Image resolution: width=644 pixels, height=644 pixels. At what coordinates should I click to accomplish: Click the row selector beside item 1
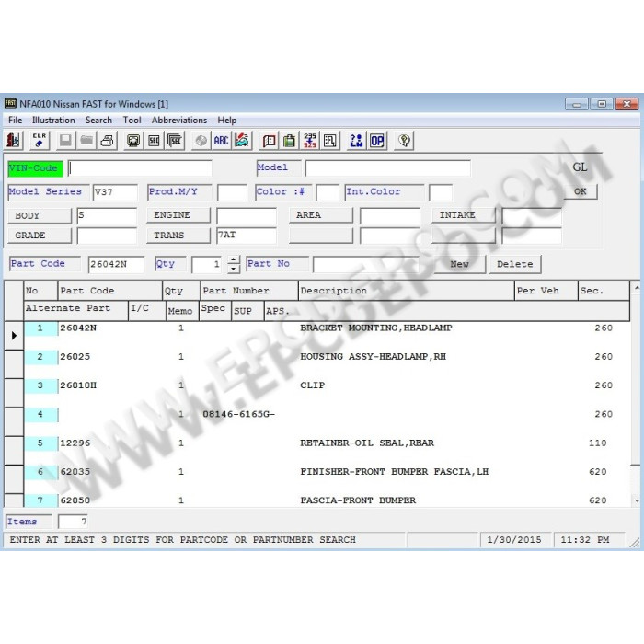pos(14,336)
